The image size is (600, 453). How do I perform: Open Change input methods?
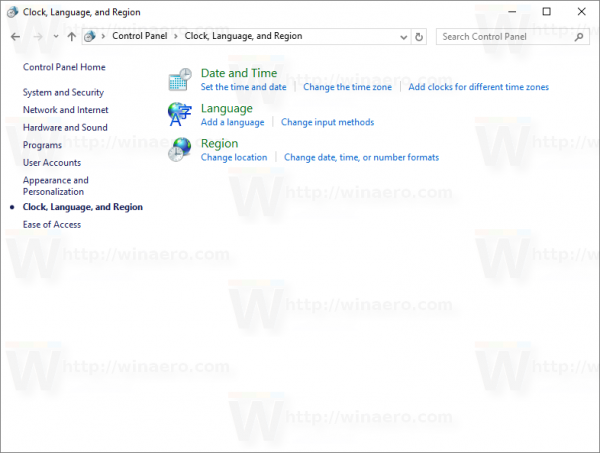pos(327,122)
